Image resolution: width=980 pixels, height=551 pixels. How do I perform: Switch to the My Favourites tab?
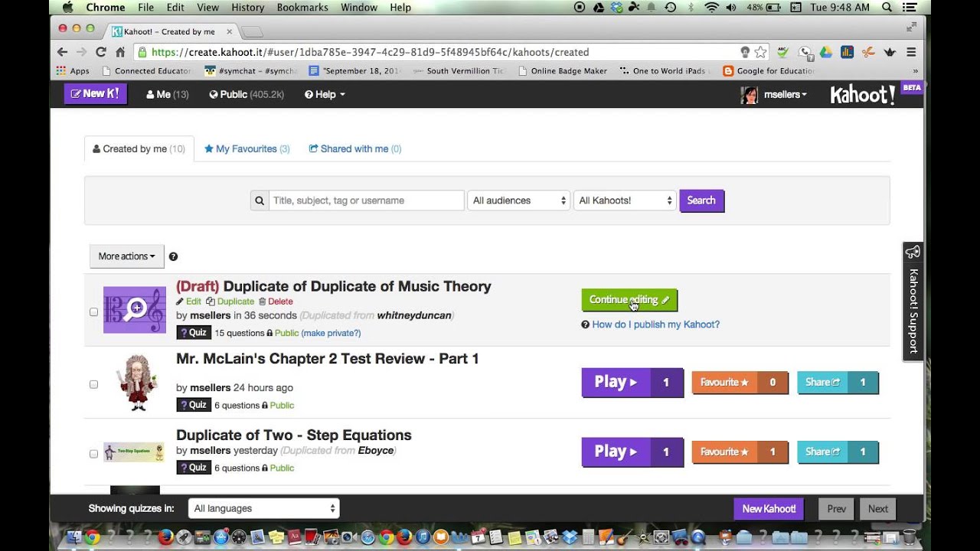click(247, 148)
